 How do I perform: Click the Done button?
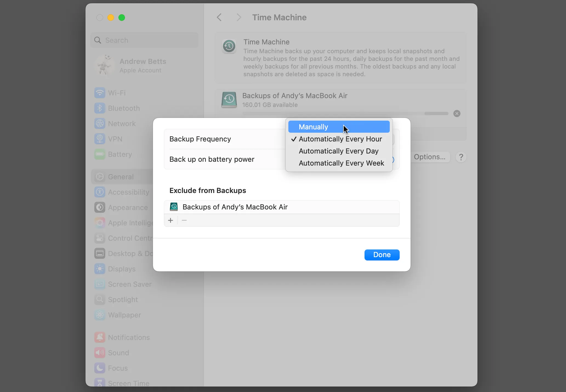[x=382, y=255]
